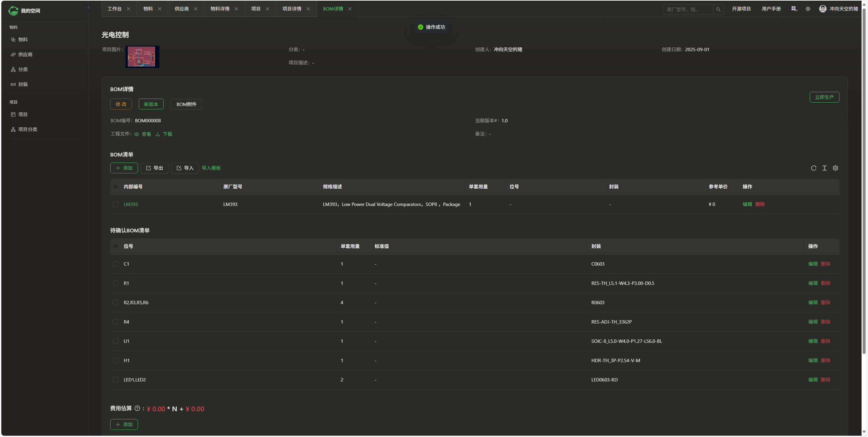Switch to the 物料 tab

pyautogui.click(x=148, y=9)
